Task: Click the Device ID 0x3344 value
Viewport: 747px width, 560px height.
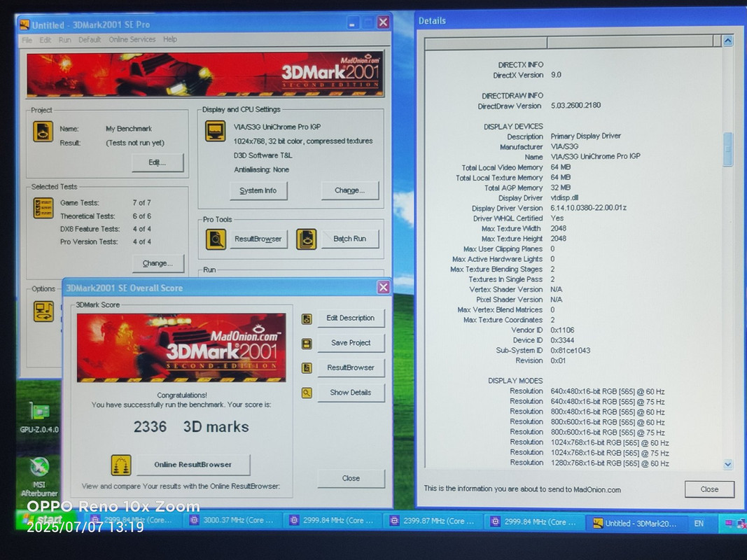Action: (562, 340)
